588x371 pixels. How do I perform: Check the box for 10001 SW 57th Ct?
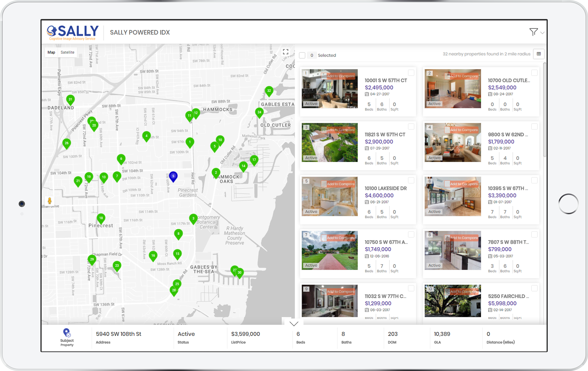[x=411, y=73]
